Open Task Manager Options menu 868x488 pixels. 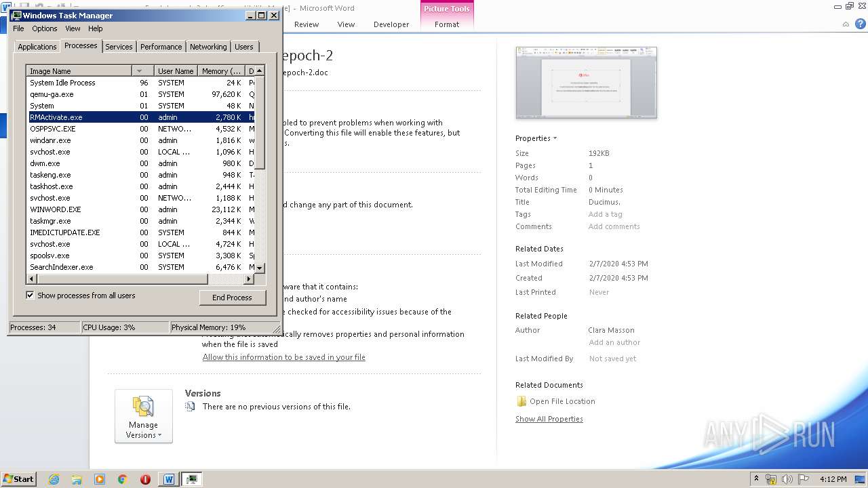(x=45, y=28)
